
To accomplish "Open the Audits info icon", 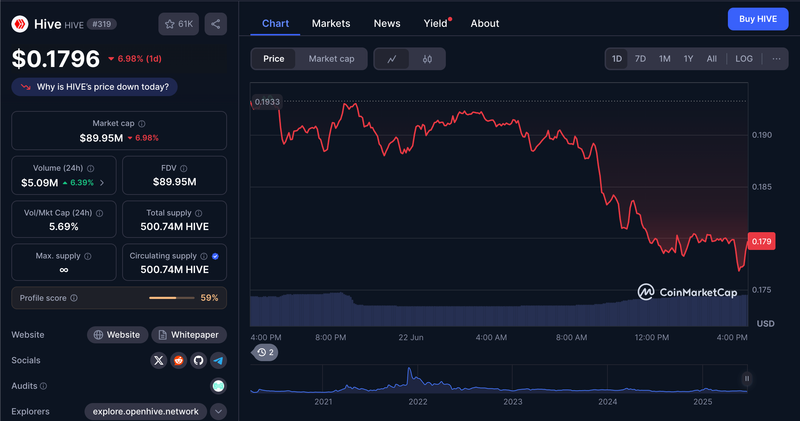I will point(43,386).
